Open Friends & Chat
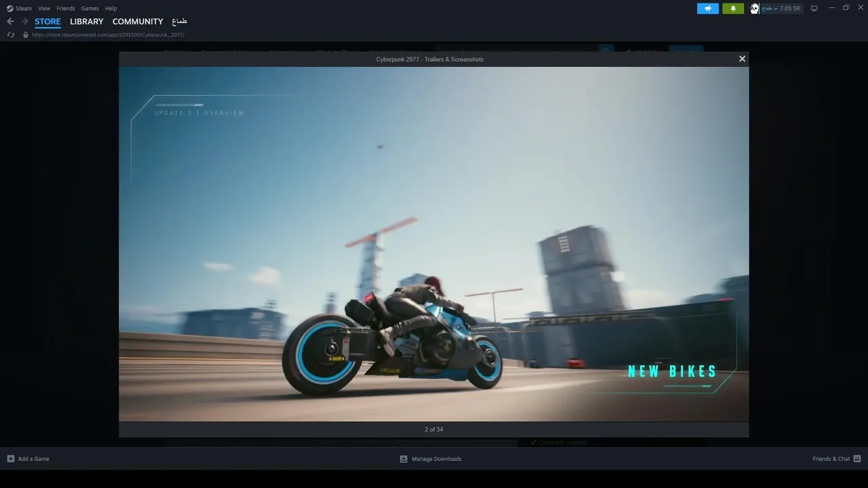868x488 pixels. click(x=831, y=459)
